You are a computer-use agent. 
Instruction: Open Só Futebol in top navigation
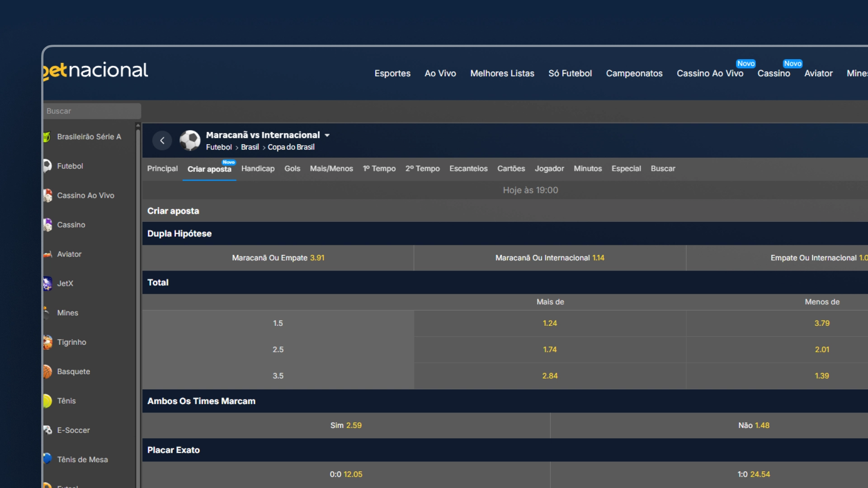[570, 73]
